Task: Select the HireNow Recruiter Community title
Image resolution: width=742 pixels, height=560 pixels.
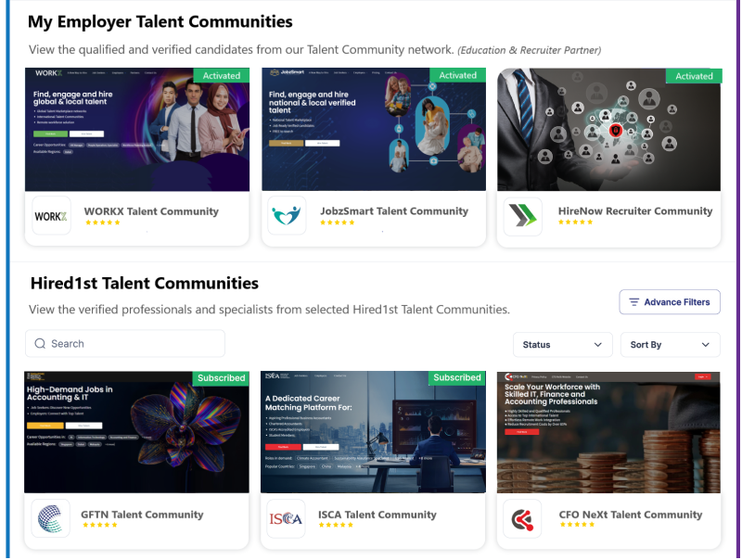Action: [x=635, y=211]
